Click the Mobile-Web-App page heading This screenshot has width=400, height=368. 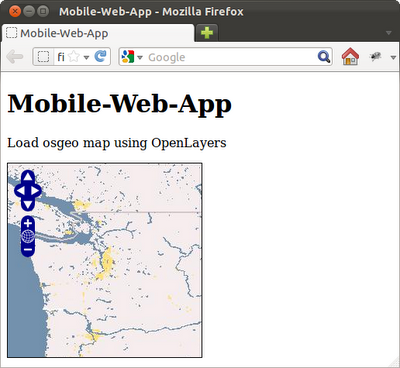[119, 104]
